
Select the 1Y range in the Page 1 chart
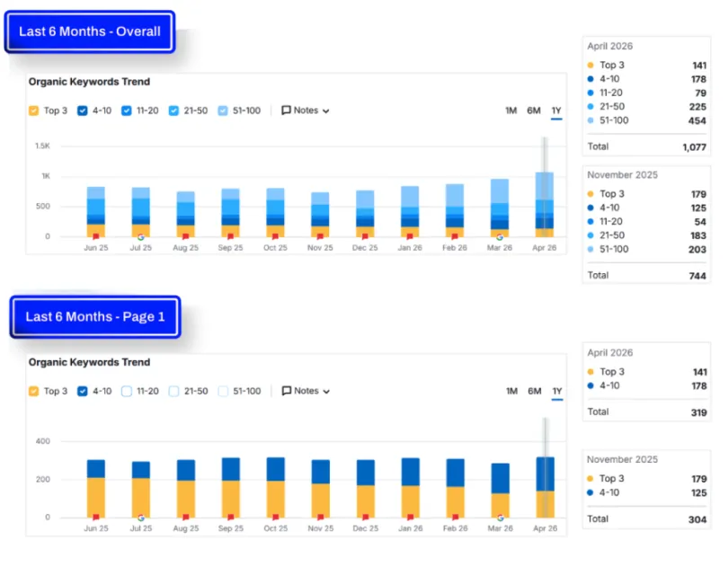click(557, 391)
